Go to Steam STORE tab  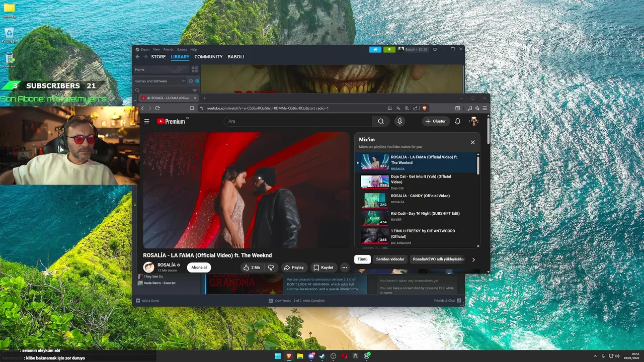tap(158, 57)
